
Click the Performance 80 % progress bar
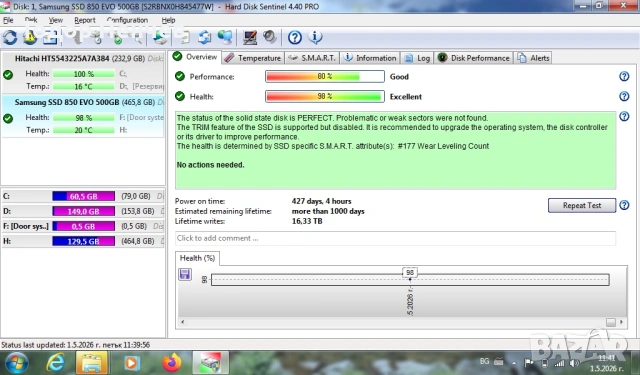point(324,76)
